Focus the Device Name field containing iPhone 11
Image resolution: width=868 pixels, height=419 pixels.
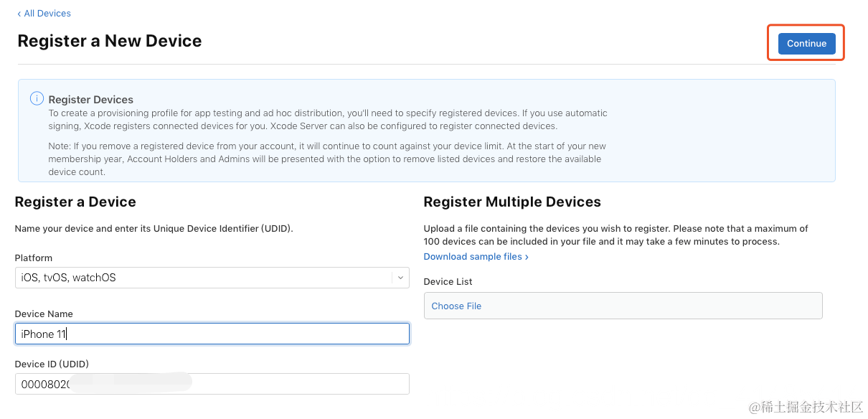click(x=212, y=334)
